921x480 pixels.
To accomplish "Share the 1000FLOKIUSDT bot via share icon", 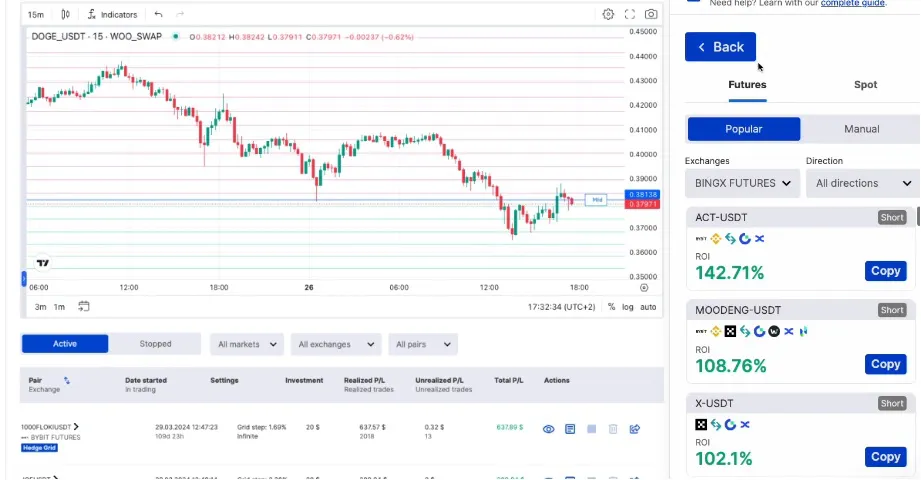I will [635, 429].
